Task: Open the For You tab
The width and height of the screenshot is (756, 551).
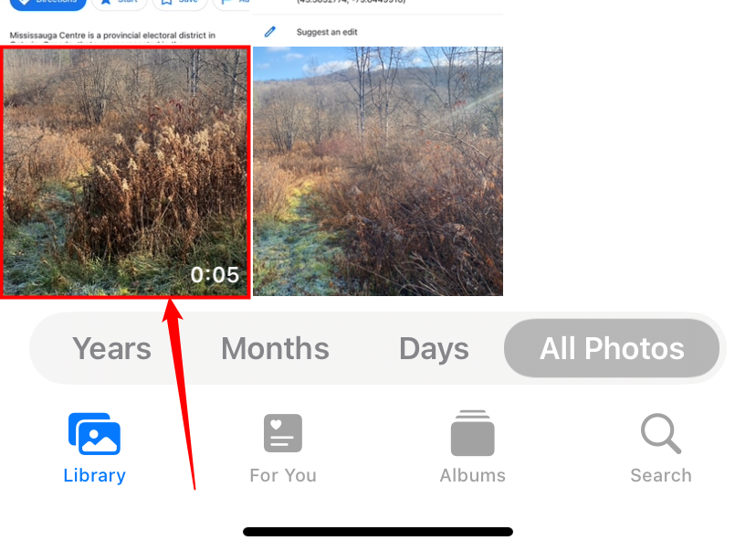Action: click(x=283, y=449)
